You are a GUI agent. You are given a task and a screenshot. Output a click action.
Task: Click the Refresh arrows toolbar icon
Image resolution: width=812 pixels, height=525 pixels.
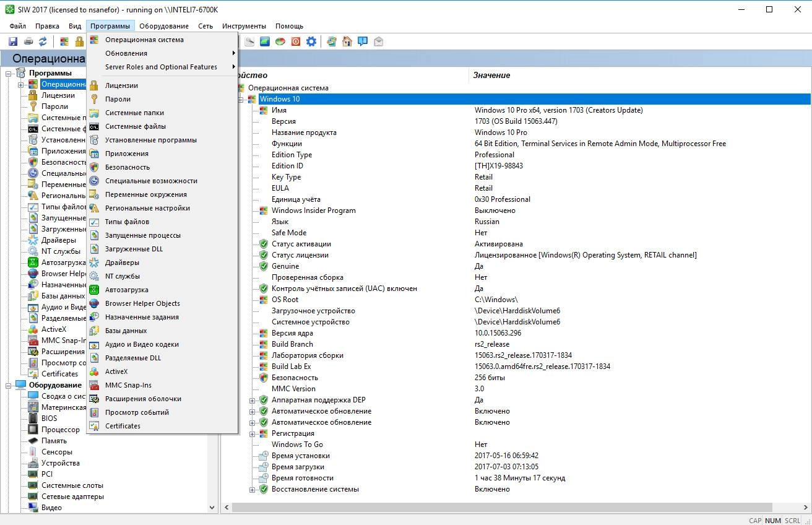click(x=43, y=41)
